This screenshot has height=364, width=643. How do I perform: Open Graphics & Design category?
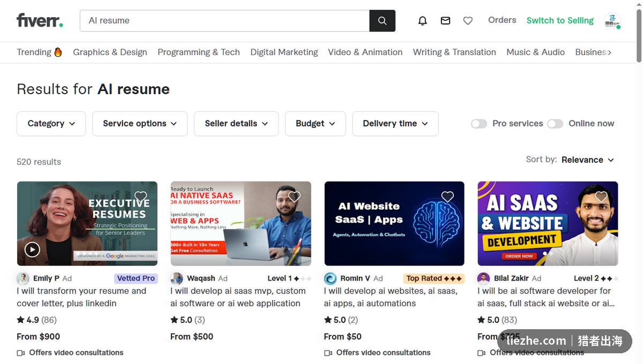pyautogui.click(x=110, y=52)
